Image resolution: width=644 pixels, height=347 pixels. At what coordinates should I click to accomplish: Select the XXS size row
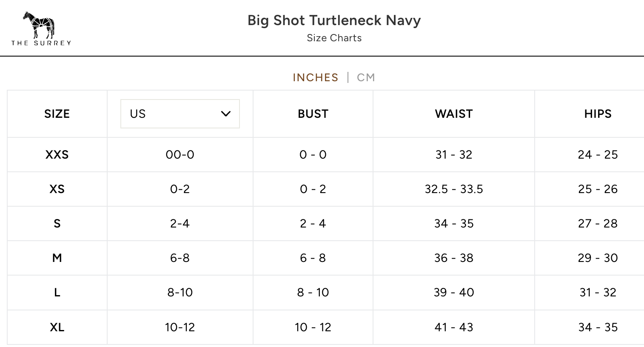click(57, 154)
